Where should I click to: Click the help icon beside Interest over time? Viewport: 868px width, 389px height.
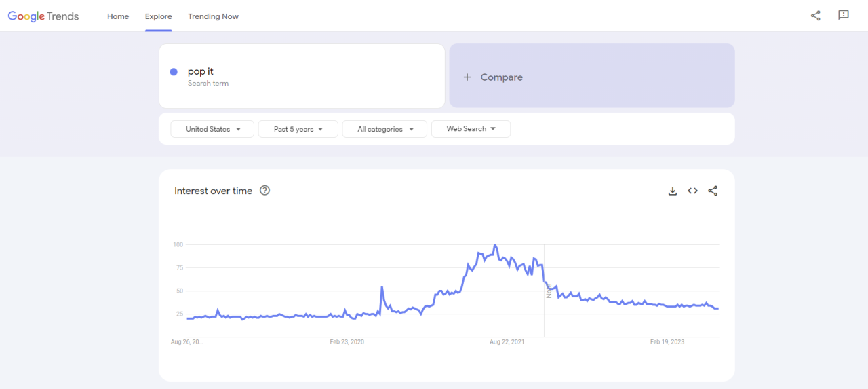265,191
